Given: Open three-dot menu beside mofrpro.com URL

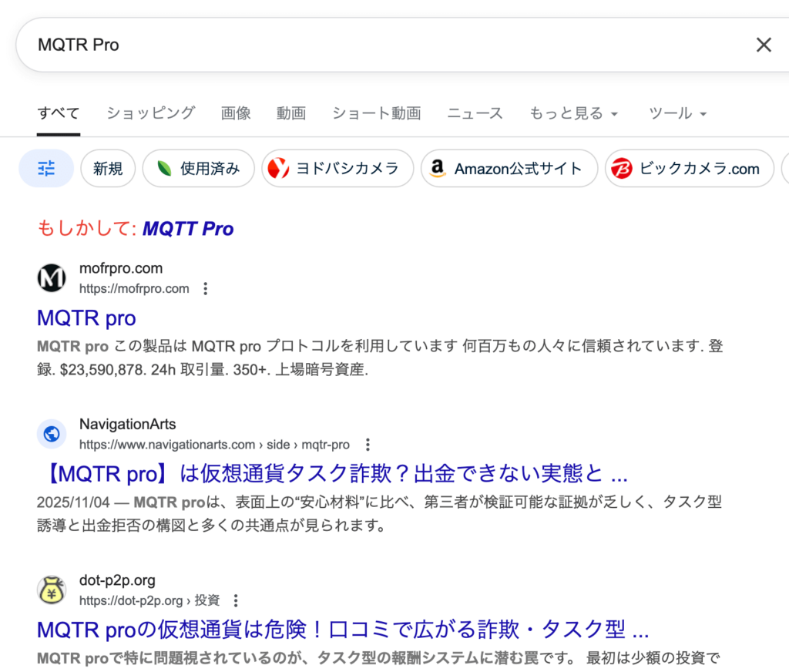Looking at the screenshot, I should (x=205, y=289).
